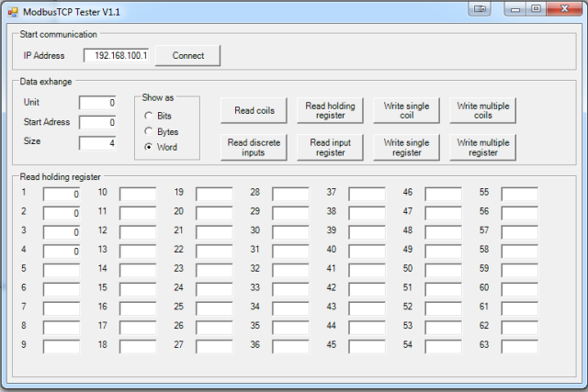Click register 41 empty field
Screen dimensions: 588x392
367,270
